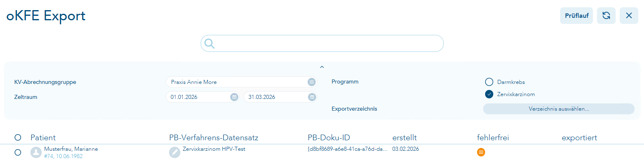Click the Programm label
644x167 pixels.
pyautogui.click(x=345, y=81)
